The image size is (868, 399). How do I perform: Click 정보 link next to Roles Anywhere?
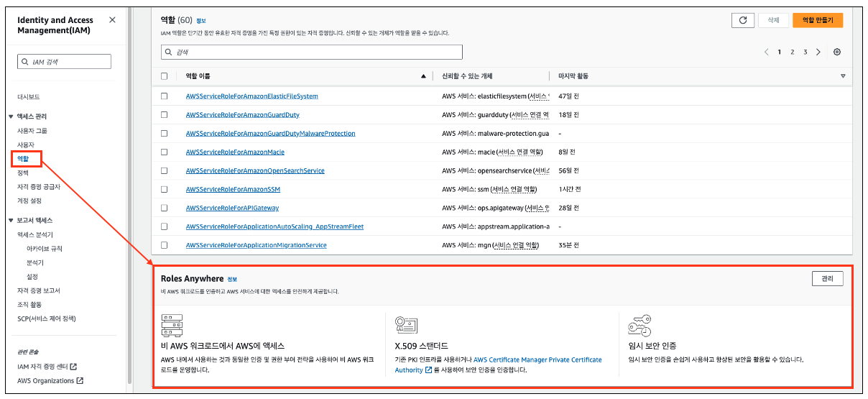point(232,279)
